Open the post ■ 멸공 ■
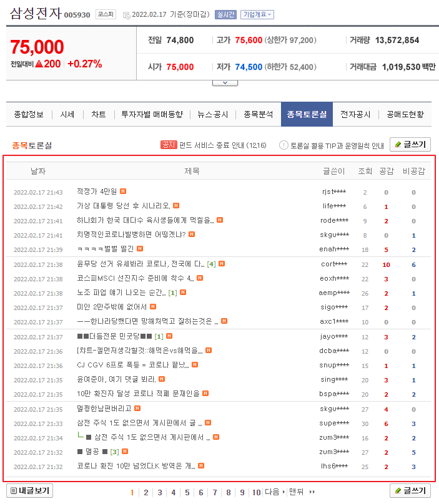This screenshot has height=504, width=439. tap(92, 452)
